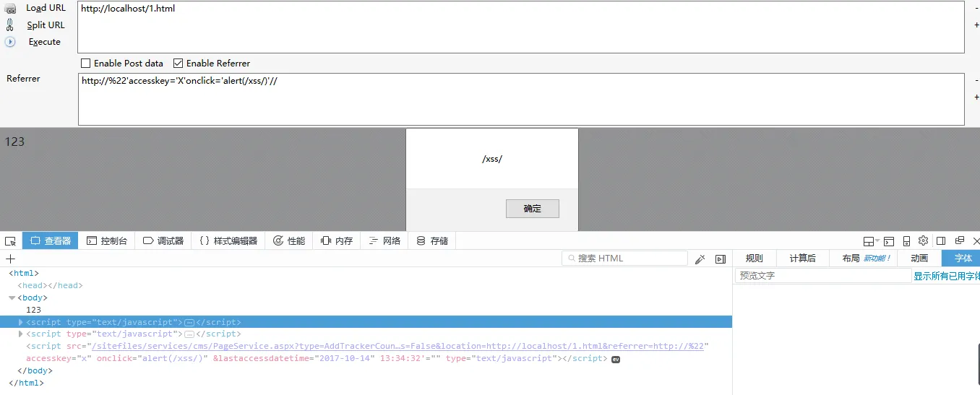Click the Execute label
980x395 pixels.
[45, 42]
